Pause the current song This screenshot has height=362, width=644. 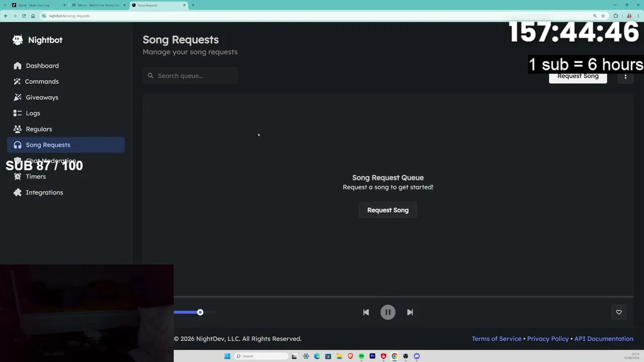388,312
